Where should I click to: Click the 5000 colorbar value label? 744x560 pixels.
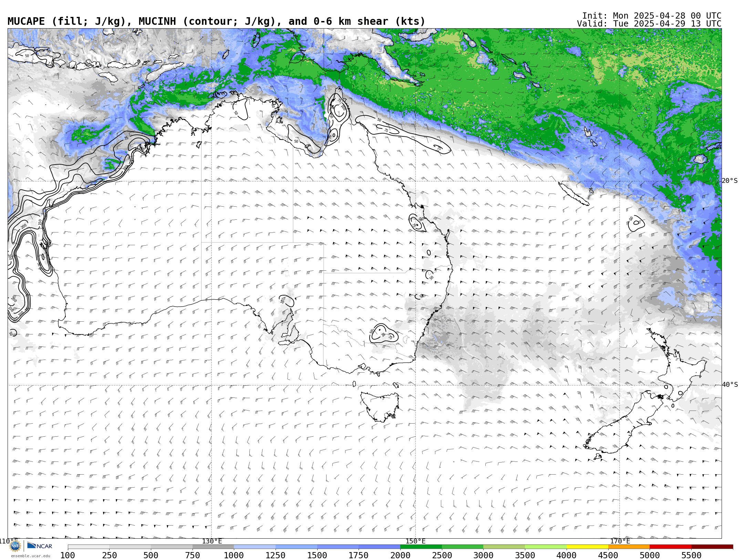pos(650,556)
